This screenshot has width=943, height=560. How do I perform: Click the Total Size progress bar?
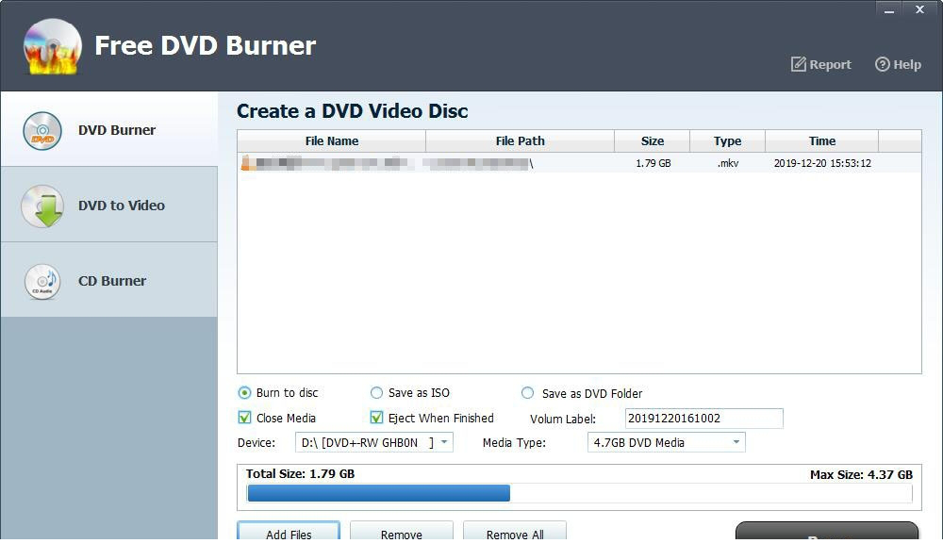click(x=576, y=492)
